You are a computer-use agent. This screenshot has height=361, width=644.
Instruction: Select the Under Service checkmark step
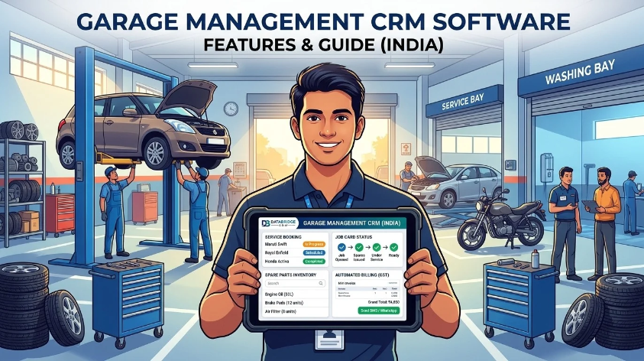(x=377, y=248)
